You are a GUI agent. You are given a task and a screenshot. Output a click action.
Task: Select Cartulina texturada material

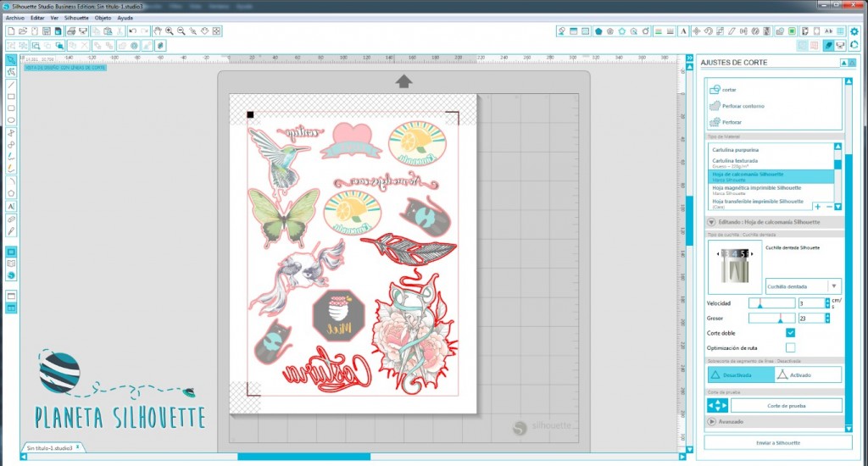tap(771, 163)
